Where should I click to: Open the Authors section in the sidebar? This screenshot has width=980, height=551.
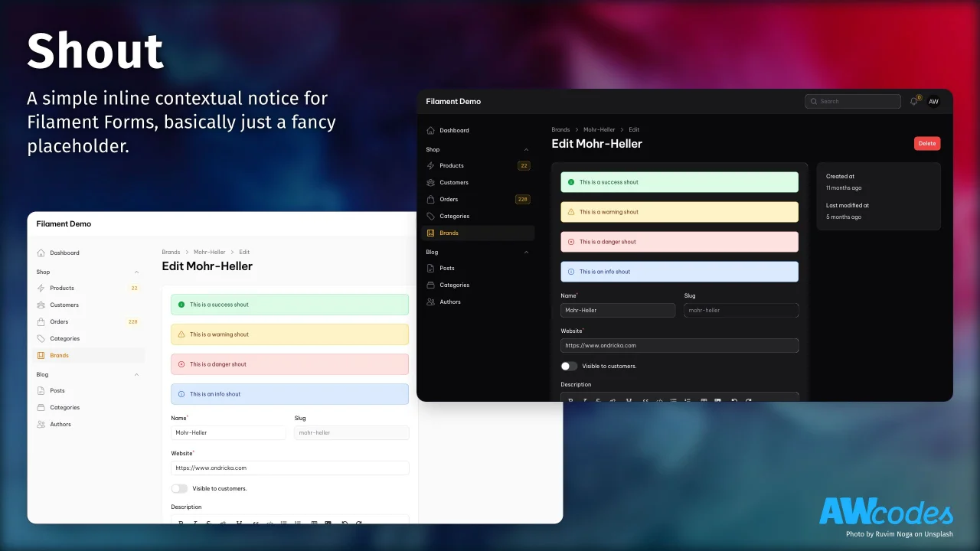tap(450, 302)
